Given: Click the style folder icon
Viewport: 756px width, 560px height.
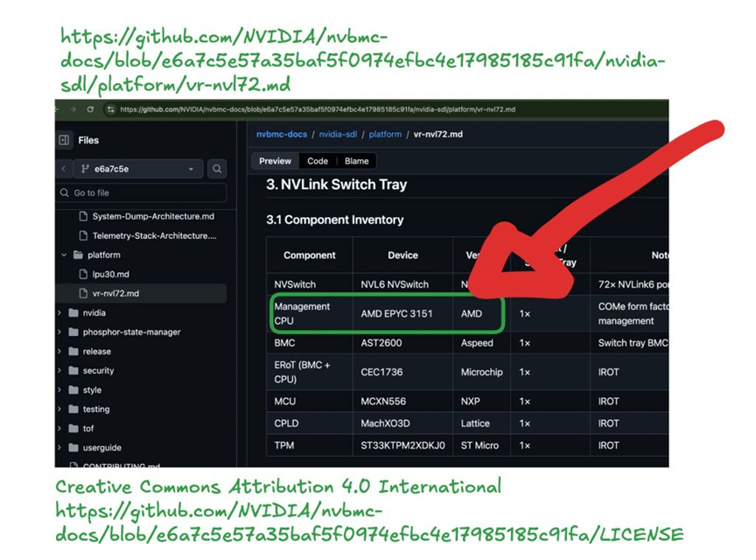Looking at the screenshot, I should tap(73, 389).
